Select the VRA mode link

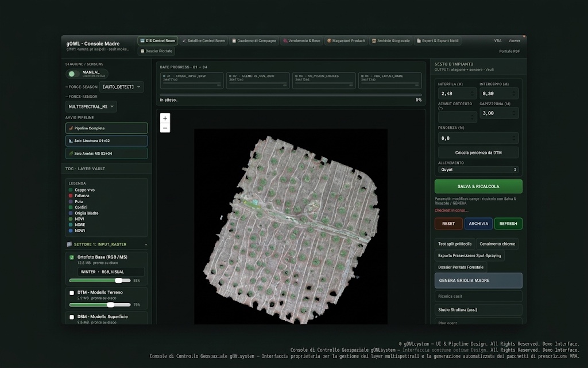click(x=498, y=41)
